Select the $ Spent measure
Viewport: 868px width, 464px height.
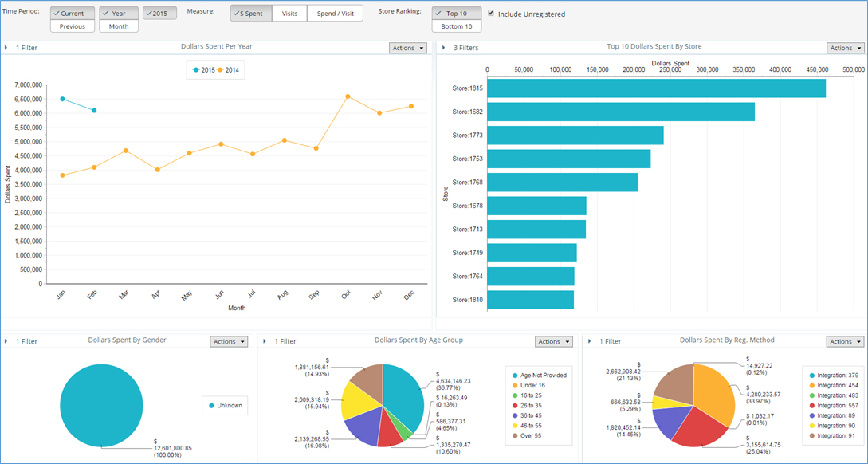[x=251, y=14]
